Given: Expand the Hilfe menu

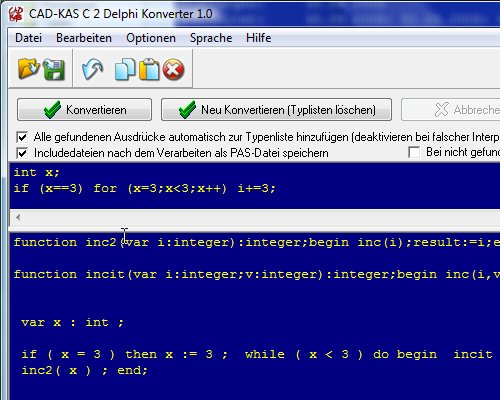Looking at the screenshot, I should pyautogui.click(x=258, y=38).
